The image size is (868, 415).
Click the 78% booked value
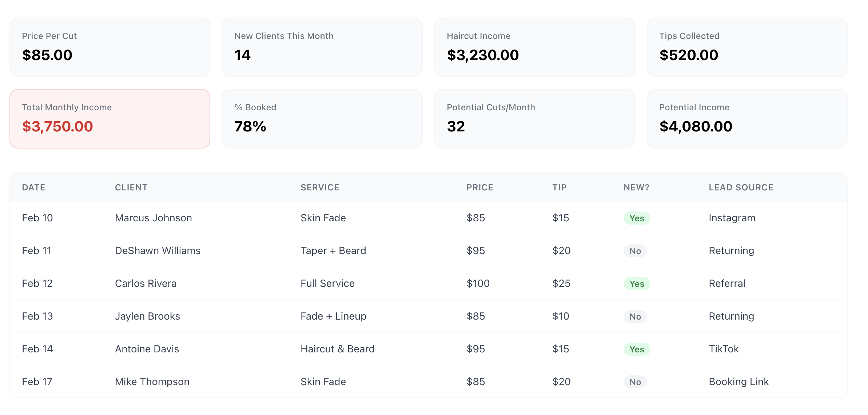(x=250, y=127)
